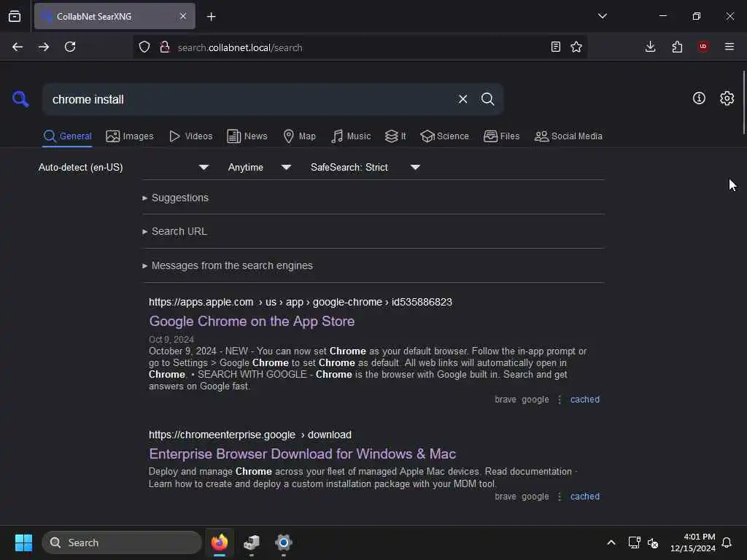Switch to Videos category
This screenshot has height=560, width=747.
(191, 136)
